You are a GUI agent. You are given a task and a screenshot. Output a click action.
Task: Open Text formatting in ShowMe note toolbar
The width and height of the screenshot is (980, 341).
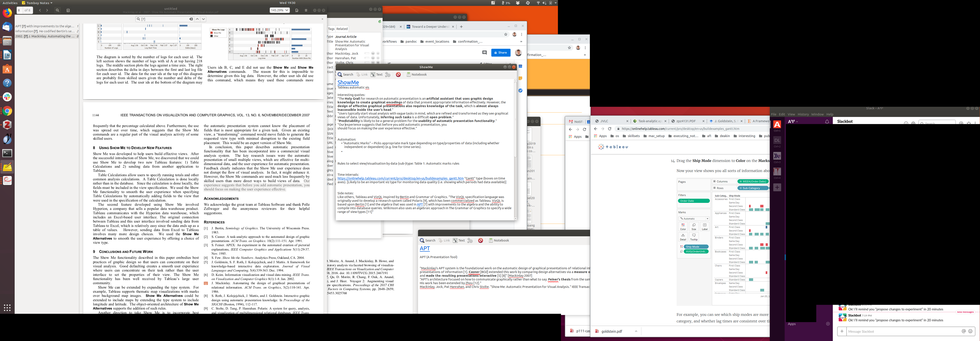click(x=377, y=75)
